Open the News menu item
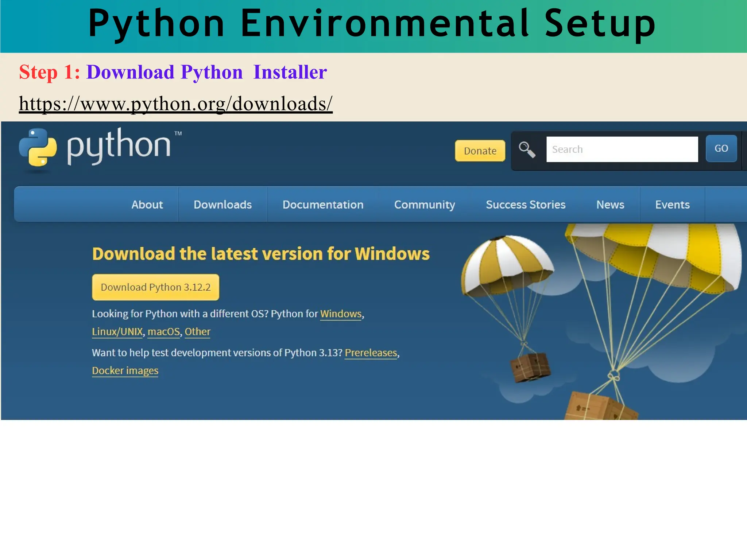 (610, 205)
